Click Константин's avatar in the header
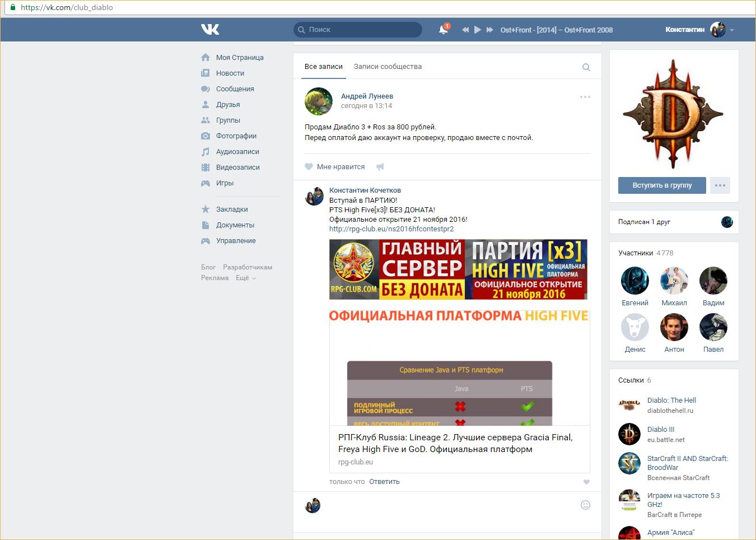Screen dimensions: 756x540 [718, 30]
